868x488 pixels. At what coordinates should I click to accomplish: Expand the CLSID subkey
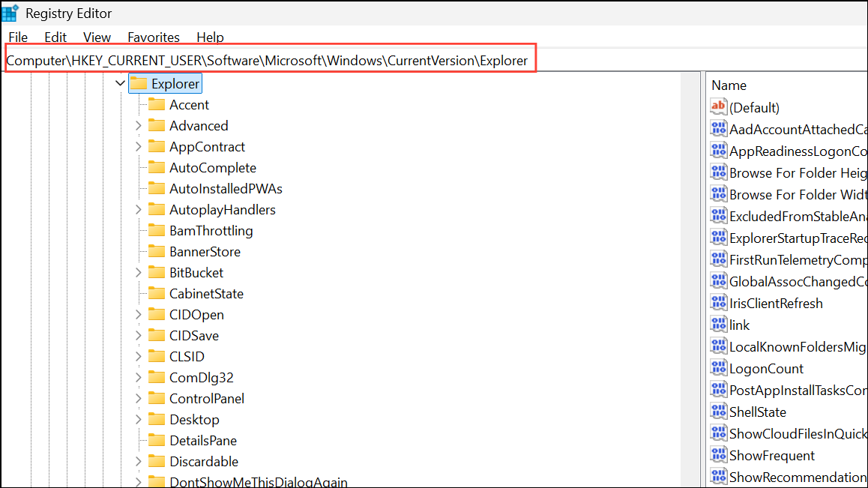click(x=138, y=356)
